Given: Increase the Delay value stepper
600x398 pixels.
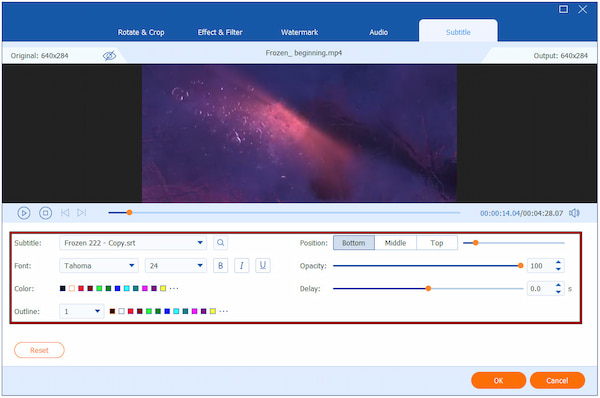Looking at the screenshot, I should (x=558, y=285).
